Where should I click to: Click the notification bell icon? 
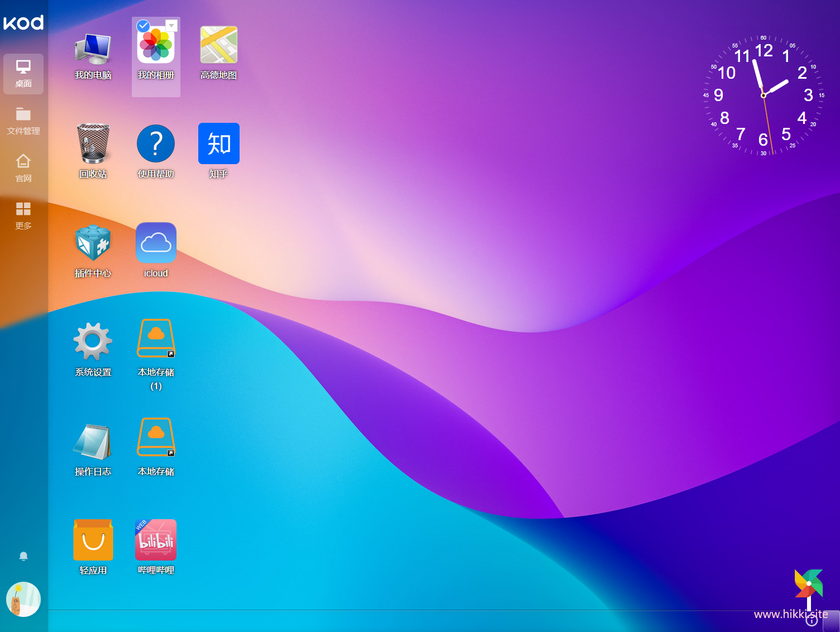pos(23,556)
